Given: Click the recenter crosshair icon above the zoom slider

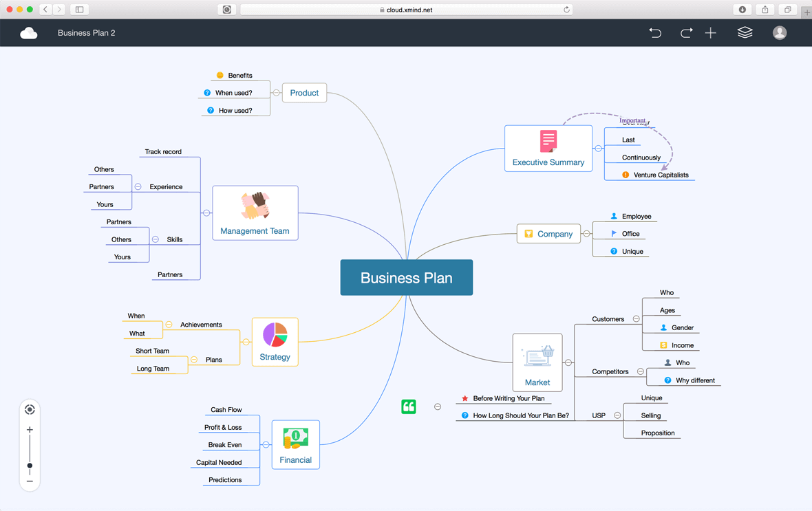Looking at the screenshot, I should [30, 409].
